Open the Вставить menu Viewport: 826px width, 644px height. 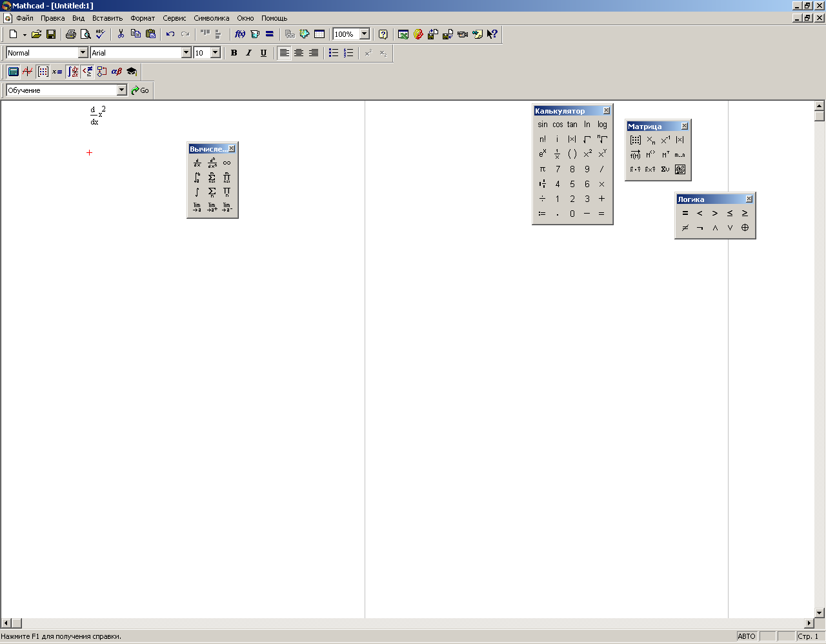(107, 18)
